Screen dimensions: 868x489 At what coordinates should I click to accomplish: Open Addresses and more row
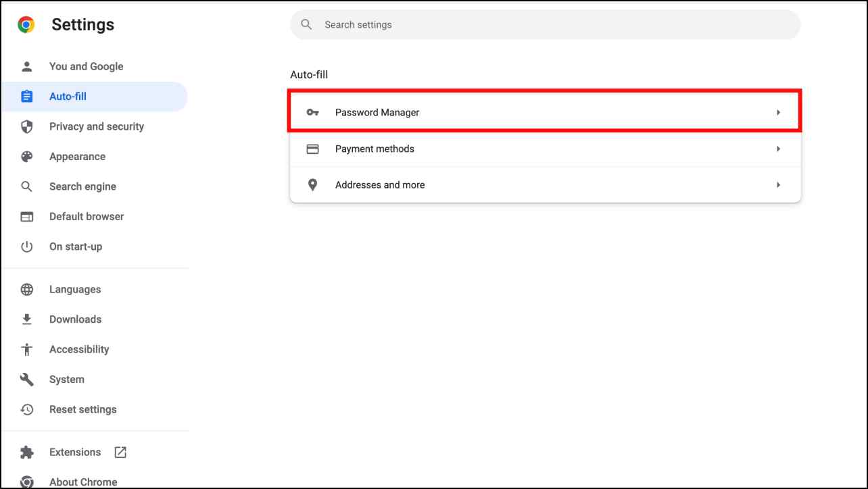pyautogui.click(x=545, y=185)
